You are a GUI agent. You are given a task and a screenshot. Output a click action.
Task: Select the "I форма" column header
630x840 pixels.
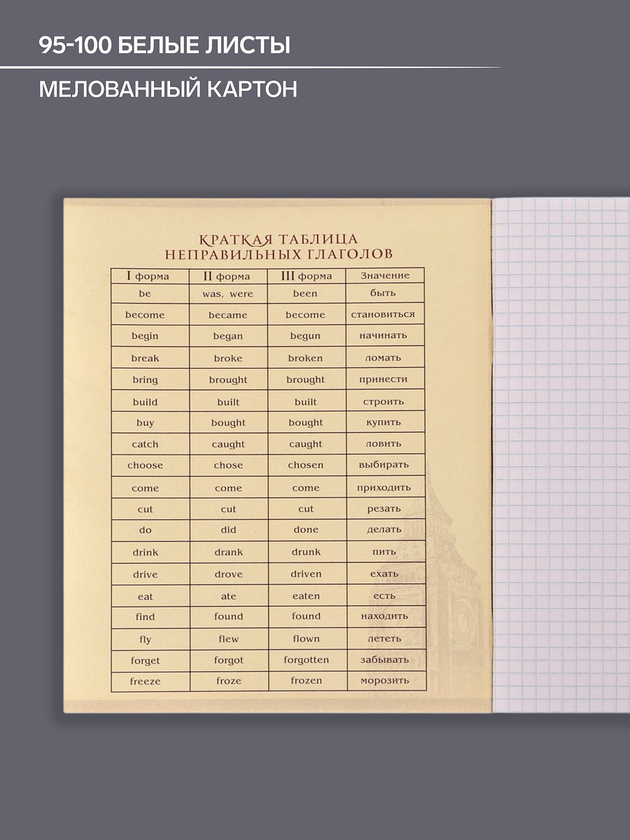tap(148, 276)
